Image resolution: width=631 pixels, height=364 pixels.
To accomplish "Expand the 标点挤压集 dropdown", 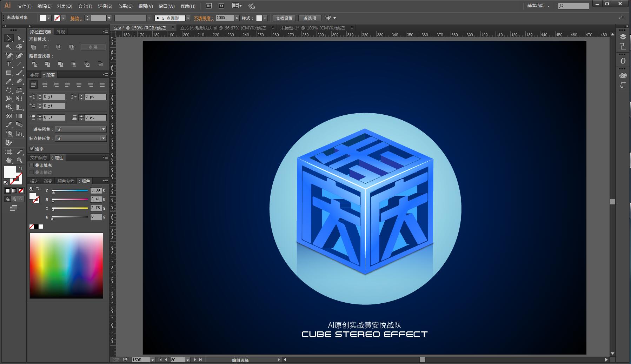I will (80, 139).
